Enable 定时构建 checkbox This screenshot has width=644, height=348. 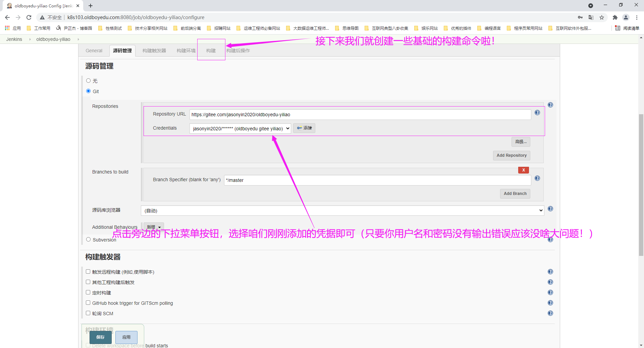(88, 292)
